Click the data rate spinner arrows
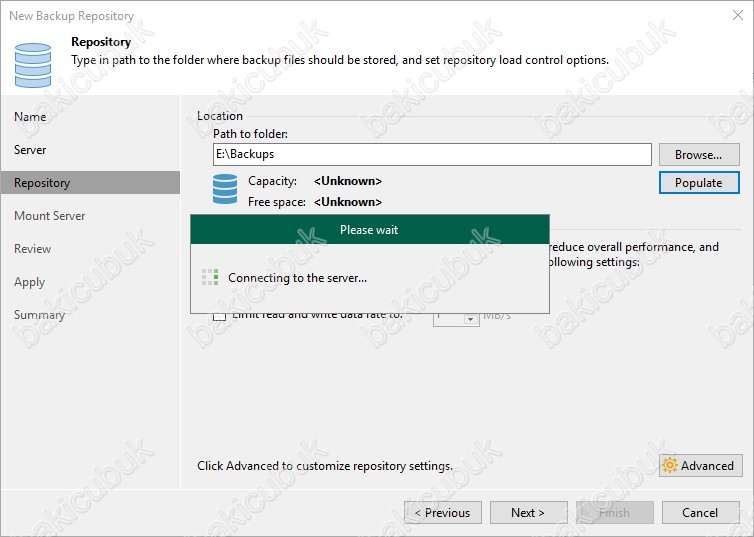754x537 pixels. (x=471, y=317)
